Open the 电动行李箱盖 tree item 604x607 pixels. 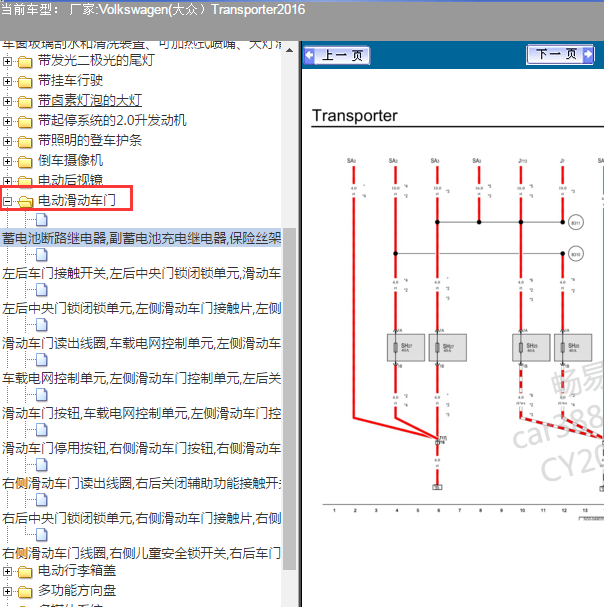[x=77, y=571]
